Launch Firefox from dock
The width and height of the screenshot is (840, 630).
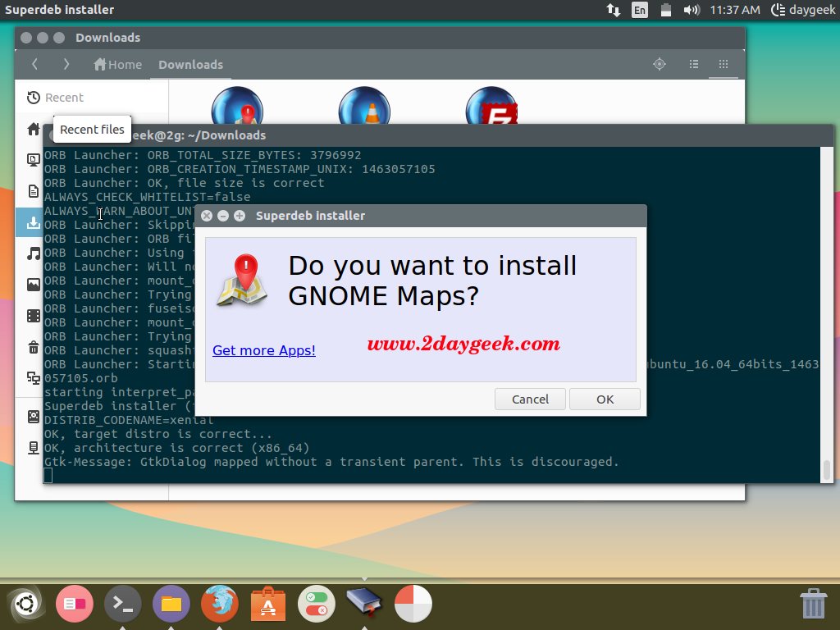(x=220, y=604)
